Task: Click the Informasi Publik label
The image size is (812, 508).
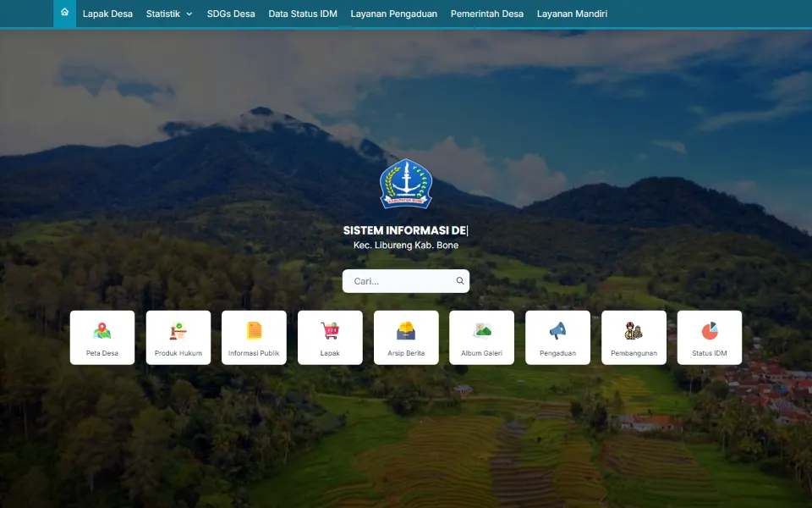Action: (254, 353)
